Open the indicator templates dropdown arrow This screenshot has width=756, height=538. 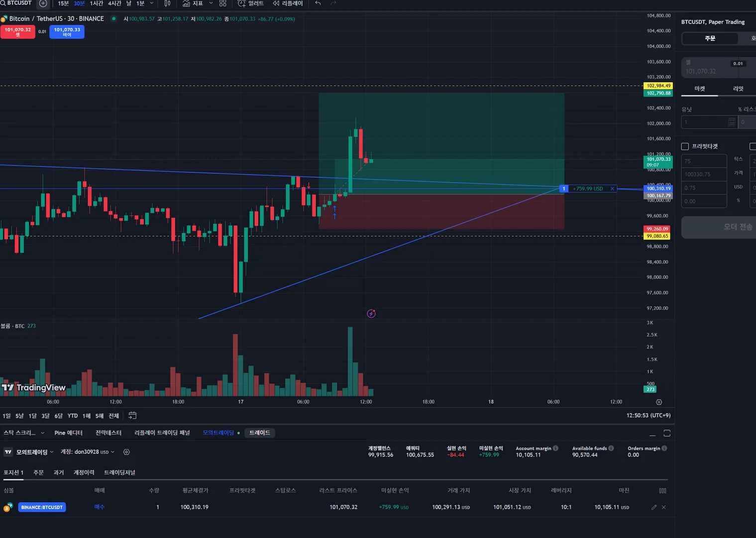point(211,3)
